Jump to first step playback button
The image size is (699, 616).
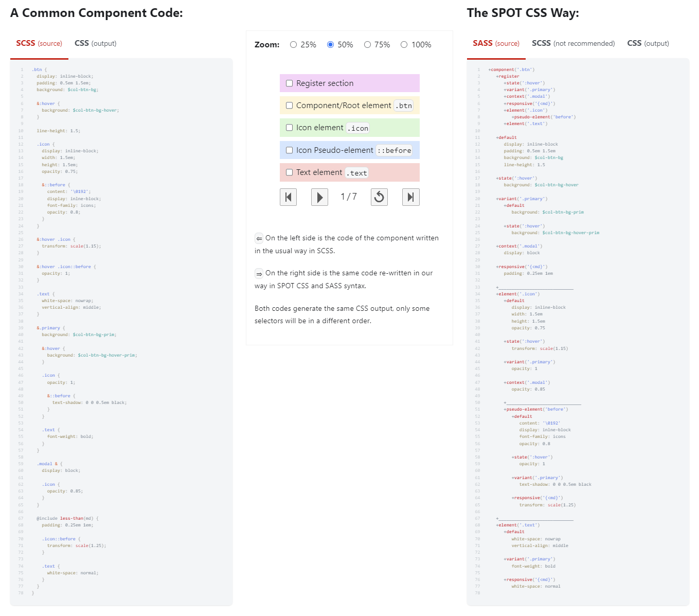coord(288,197)
